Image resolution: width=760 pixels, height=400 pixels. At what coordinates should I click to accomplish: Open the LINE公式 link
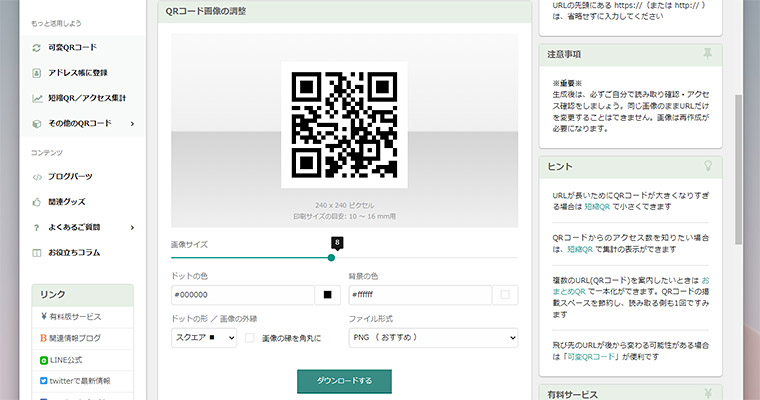tap(66, 360)
